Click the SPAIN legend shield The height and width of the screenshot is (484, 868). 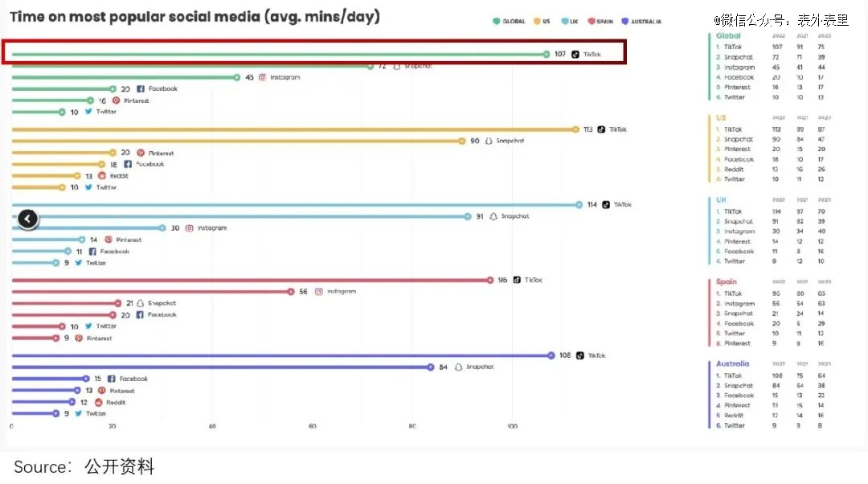pos(591,22)
